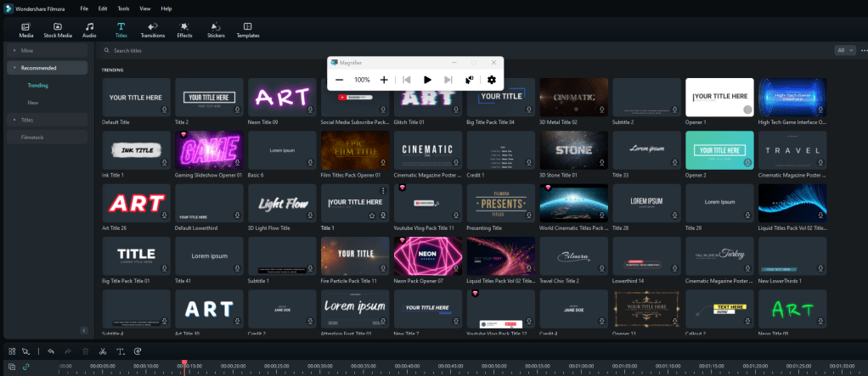Expand the Titles category in sidebar

47,120
